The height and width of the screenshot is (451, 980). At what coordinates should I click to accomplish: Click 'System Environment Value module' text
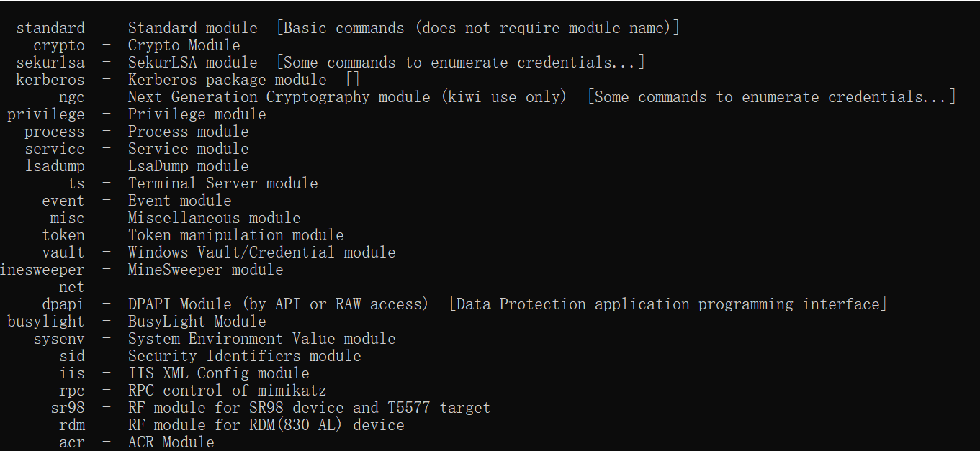point(262,339)
